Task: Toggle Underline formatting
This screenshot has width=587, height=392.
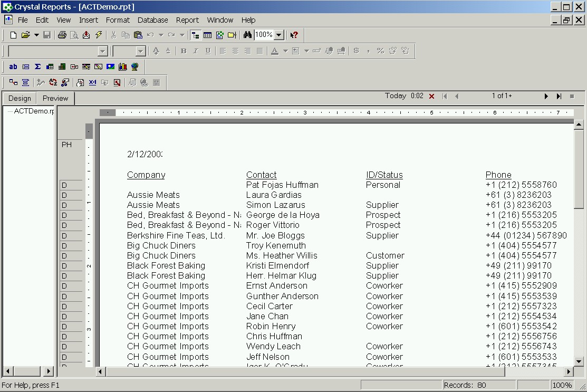Action: tap(208, 51)
